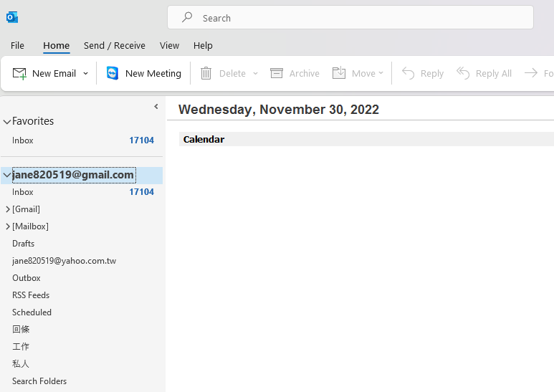Collapse the folder pane with arrow
This screenshot has width=554, height=392.
(x=156, y=107)
